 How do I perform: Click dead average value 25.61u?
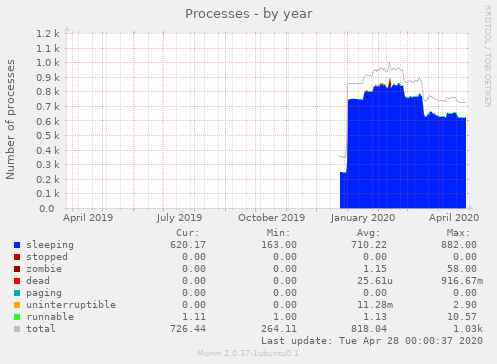375,281
